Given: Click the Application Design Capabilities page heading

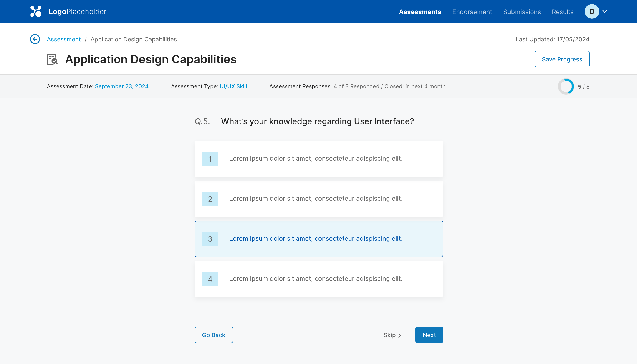Looking at the screenshot, I should tap(151, 59).
